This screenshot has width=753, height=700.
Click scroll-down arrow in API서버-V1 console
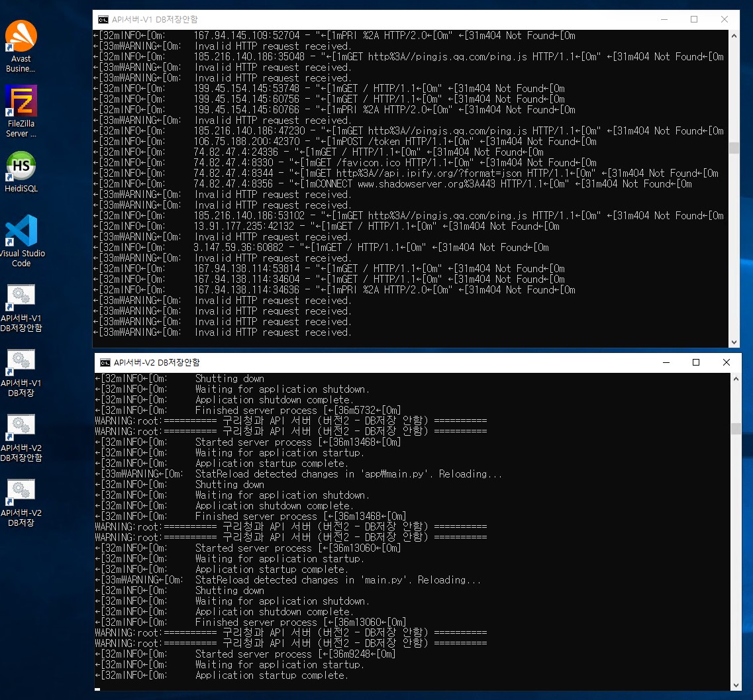click(x=734, y=342)
